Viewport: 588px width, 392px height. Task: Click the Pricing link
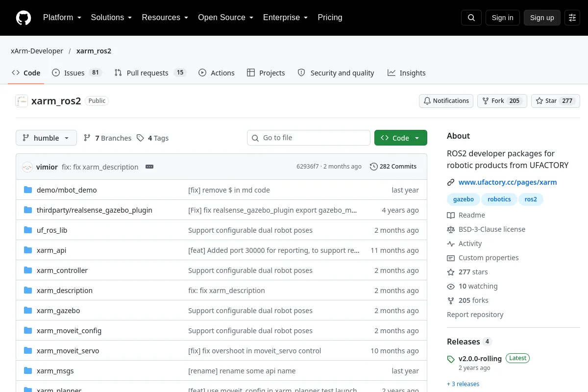(330, 18)
